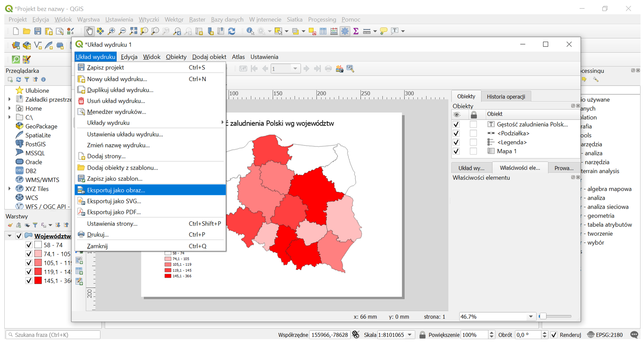644x343 pixels.
Task: Choose Menedżer wydruków... menu entry
Action: coord(150,112)
